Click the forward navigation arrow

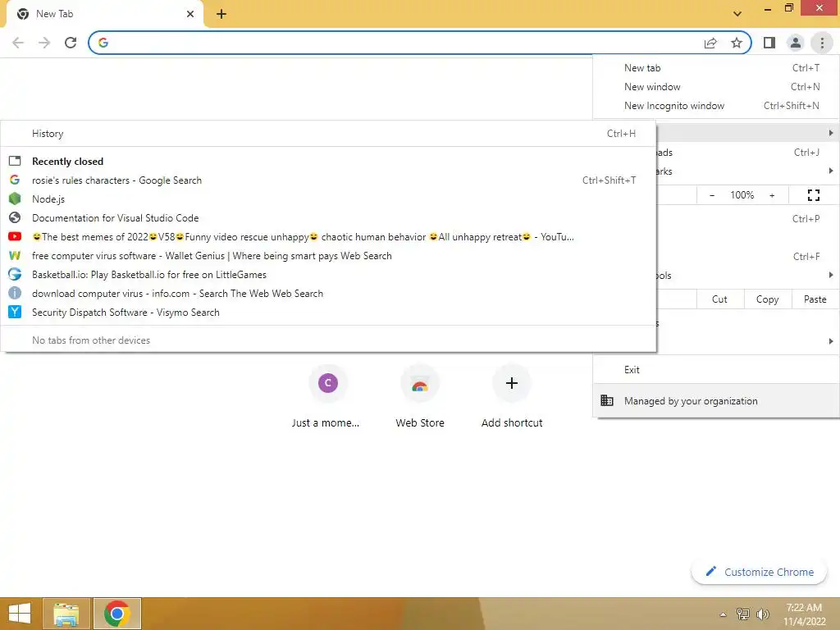click(x=44, y=43)
